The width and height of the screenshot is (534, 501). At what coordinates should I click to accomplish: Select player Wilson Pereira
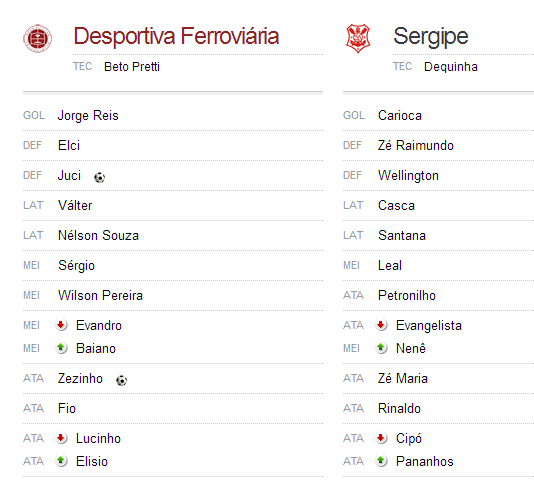click(x=100, y=295)
